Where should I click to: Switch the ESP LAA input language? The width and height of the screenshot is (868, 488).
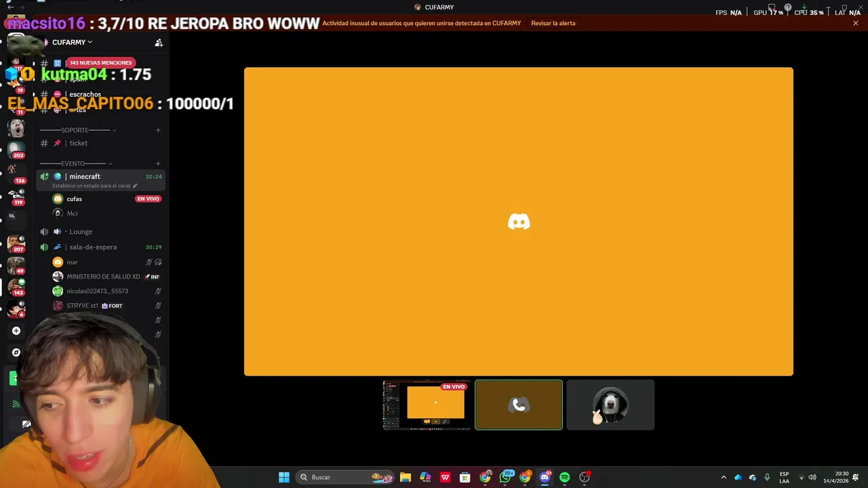[x=784, y=477]
